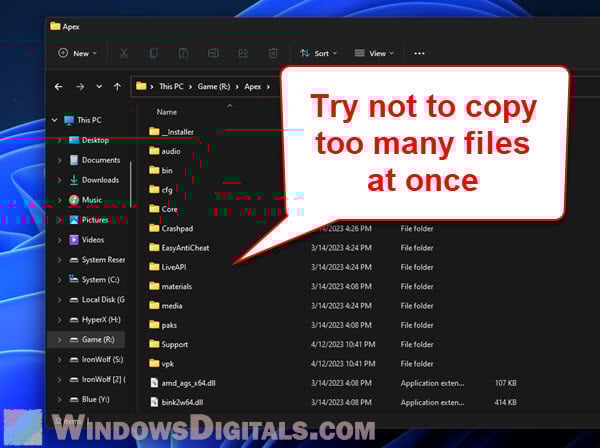Click the Rename icon in toolbar

click(x=213, y=53)
